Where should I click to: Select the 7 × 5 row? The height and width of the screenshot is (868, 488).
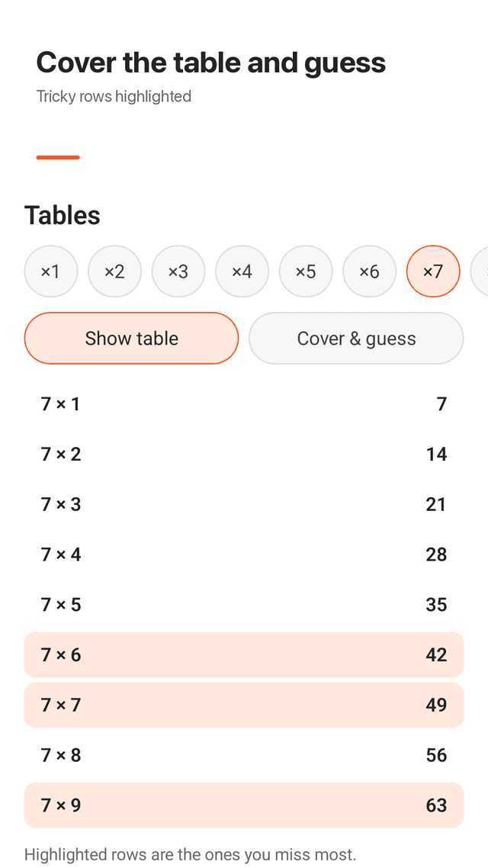(244, 605)
